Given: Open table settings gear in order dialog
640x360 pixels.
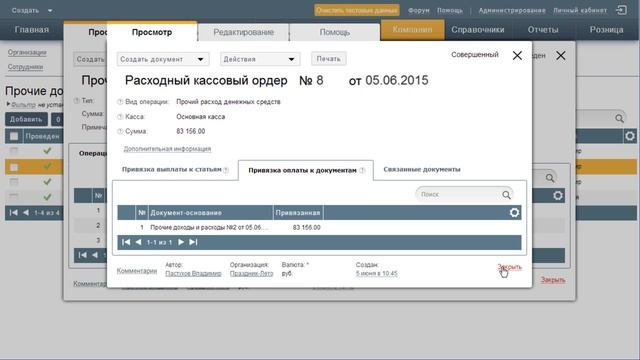Looking at the screenshot, I should click(514, 213).
